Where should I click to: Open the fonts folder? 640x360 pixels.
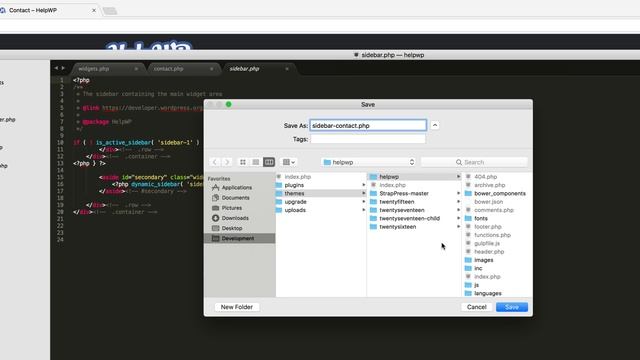(x=481, y=218)
